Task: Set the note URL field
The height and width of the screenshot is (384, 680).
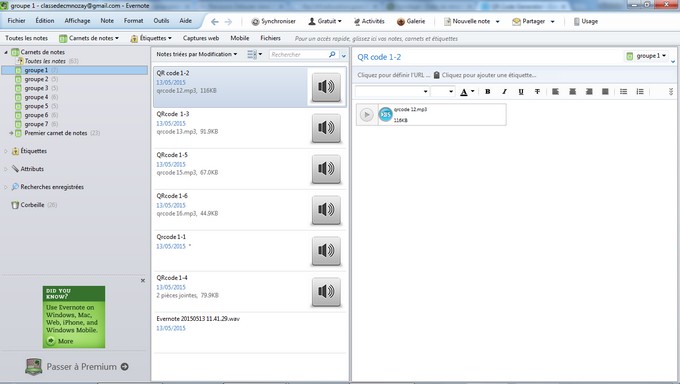Action: click(393, 75)
